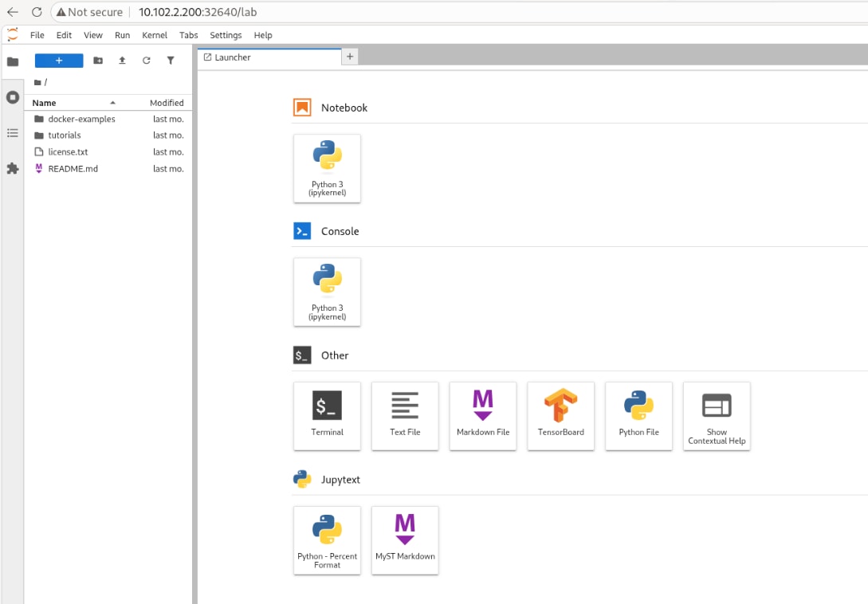Create a new folder in file browser
This screenshot has height=604, width=868.
[98, 61]
